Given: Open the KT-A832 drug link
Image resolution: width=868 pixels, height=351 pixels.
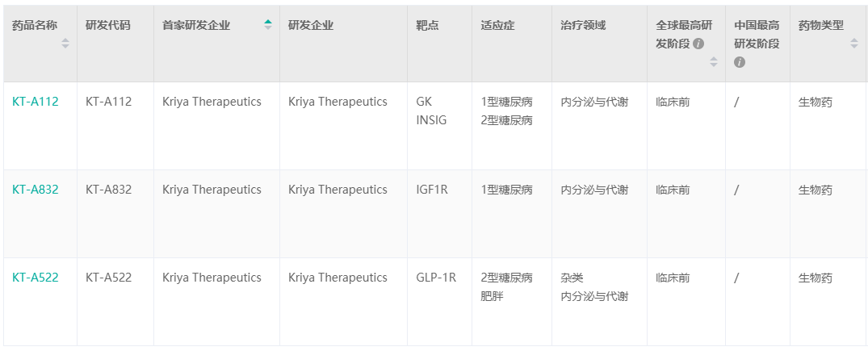Looking at the screenshot, I should pos(36,190).
